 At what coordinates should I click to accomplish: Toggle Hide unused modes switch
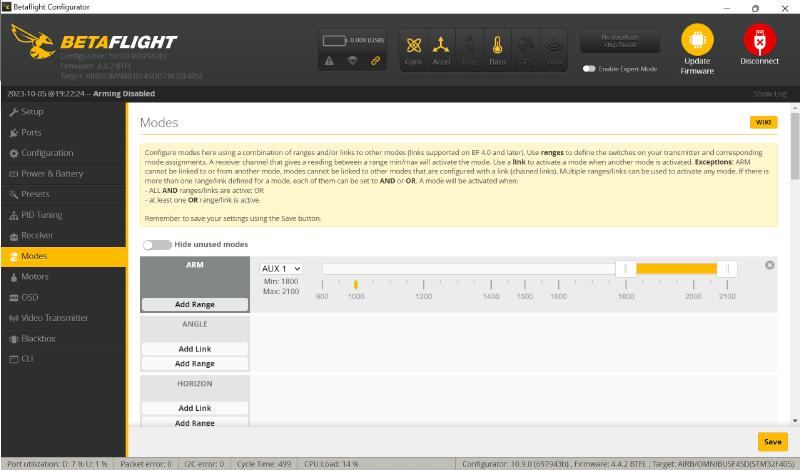pyautogui.click(x=156, y=244)
